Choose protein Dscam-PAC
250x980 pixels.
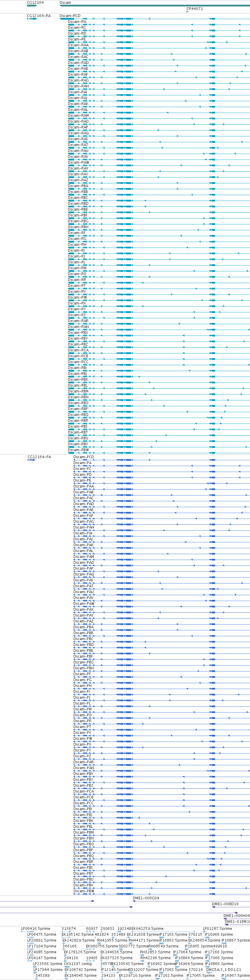click(83, 498)
